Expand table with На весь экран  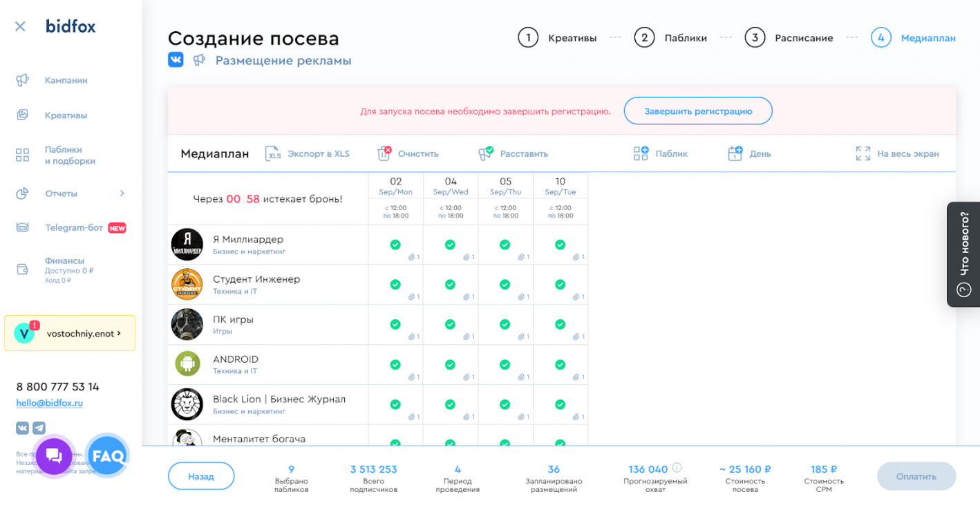897,153
